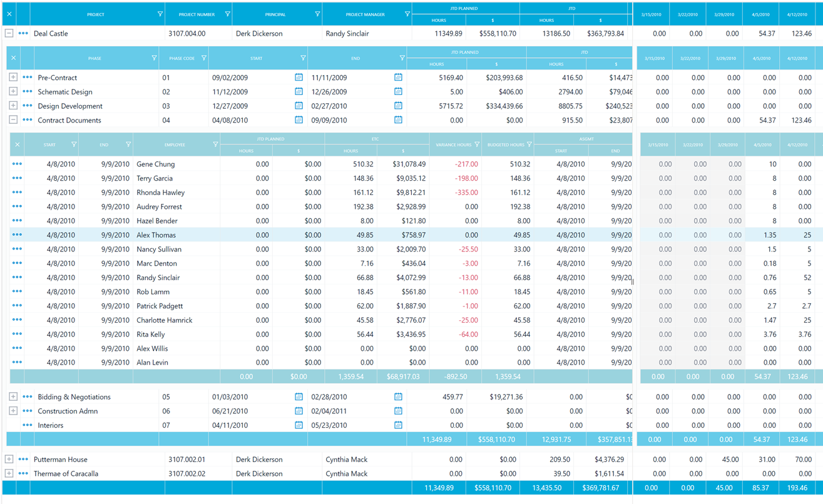Edit Design Development start date field

[250, 106]
